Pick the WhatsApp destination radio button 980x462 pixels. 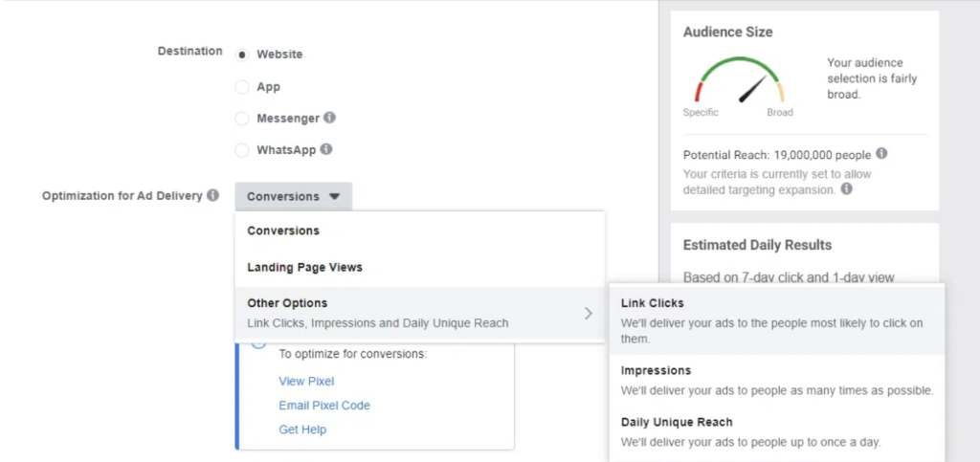pos(242,150)
